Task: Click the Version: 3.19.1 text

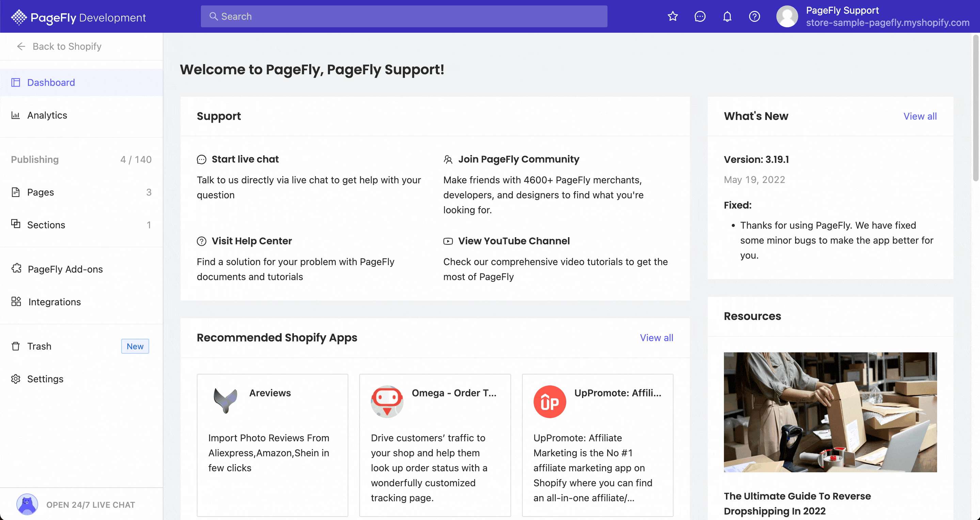Action: [x=756, y=159]
